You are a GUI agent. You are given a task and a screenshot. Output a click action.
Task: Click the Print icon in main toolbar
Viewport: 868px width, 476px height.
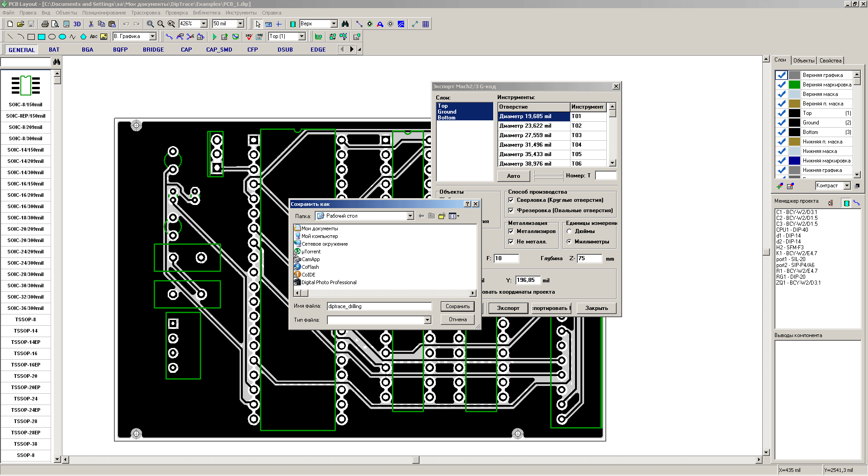45,24
